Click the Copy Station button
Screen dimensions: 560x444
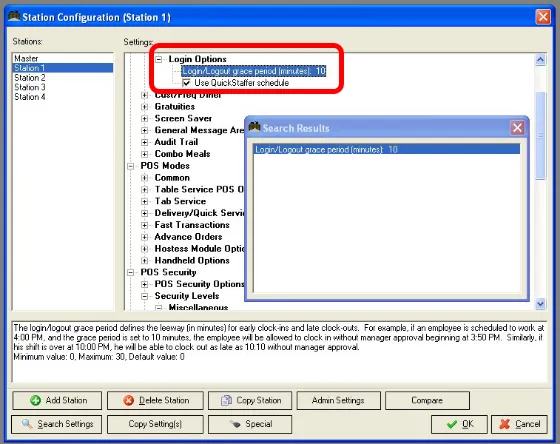coord(250,400)
